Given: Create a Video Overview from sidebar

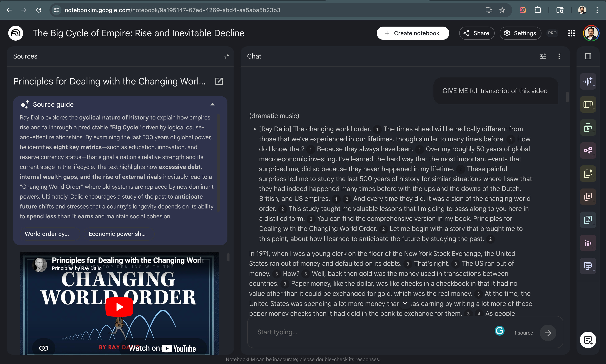Looking at the screenshot, I should point(588,128).
